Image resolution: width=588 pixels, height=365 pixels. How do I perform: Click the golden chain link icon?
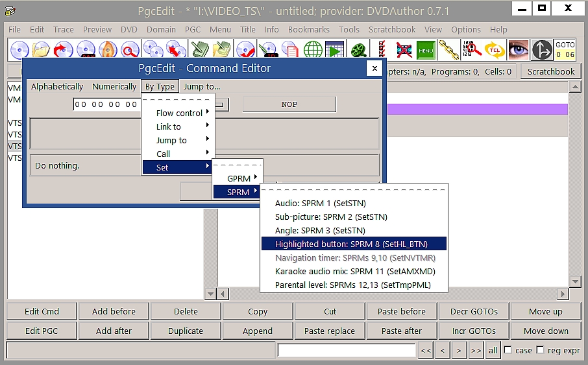click(x=449, y=50)
